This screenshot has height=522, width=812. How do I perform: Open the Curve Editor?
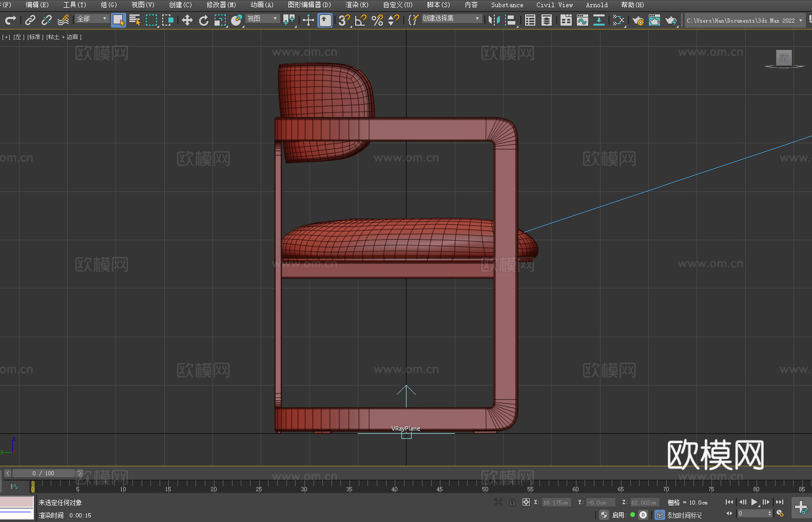pyautogui.click(x=583, y=20)
